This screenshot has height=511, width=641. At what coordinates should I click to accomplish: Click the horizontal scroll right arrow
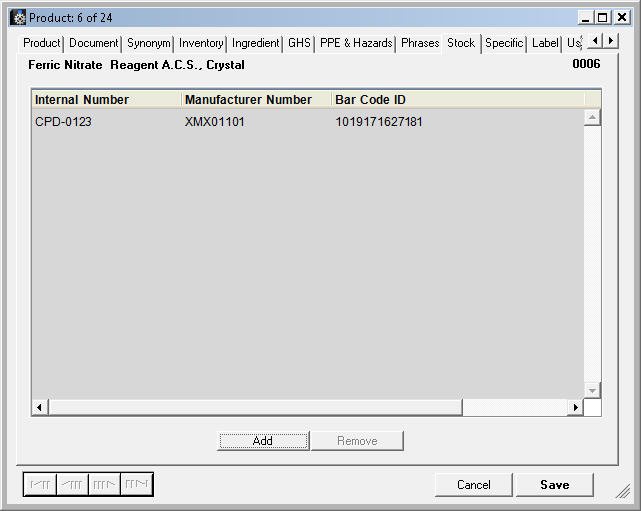[574, 408]
